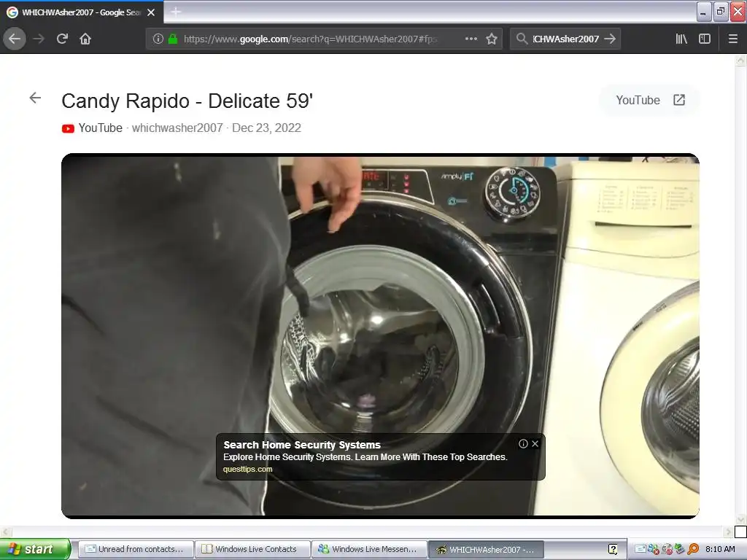747x560 pixels.
Task: Click the orange magnifier tray icon
Action: tap(693, 549)
